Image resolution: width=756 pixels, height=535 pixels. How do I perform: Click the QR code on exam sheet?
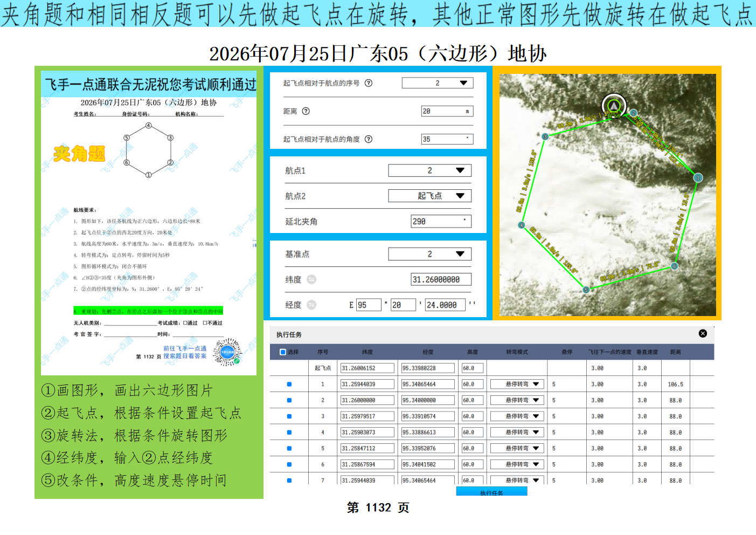tap(227, 352)
